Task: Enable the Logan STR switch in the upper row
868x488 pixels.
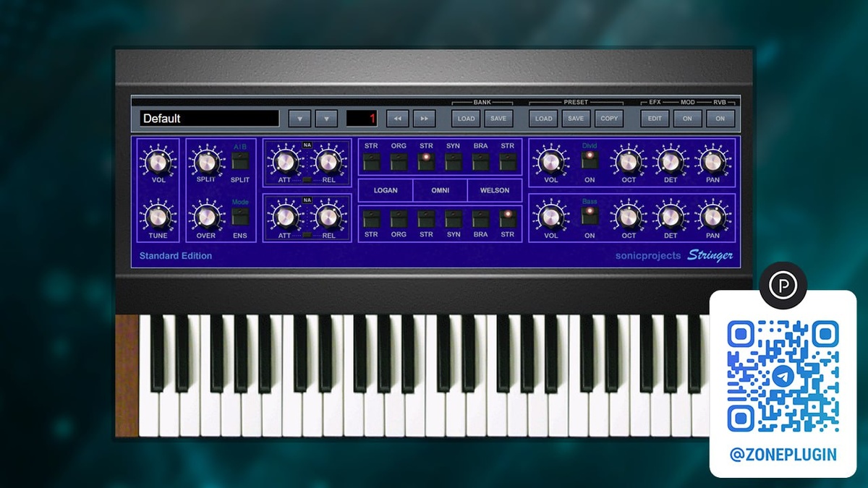Action: click(371, 161)
